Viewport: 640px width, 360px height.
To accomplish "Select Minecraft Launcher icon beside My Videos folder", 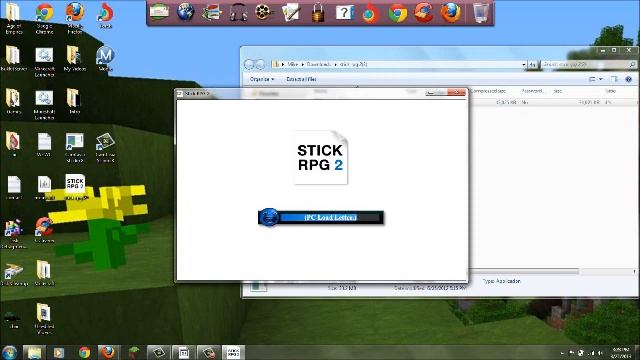I will pyautogui.click(x=44, y=62).
